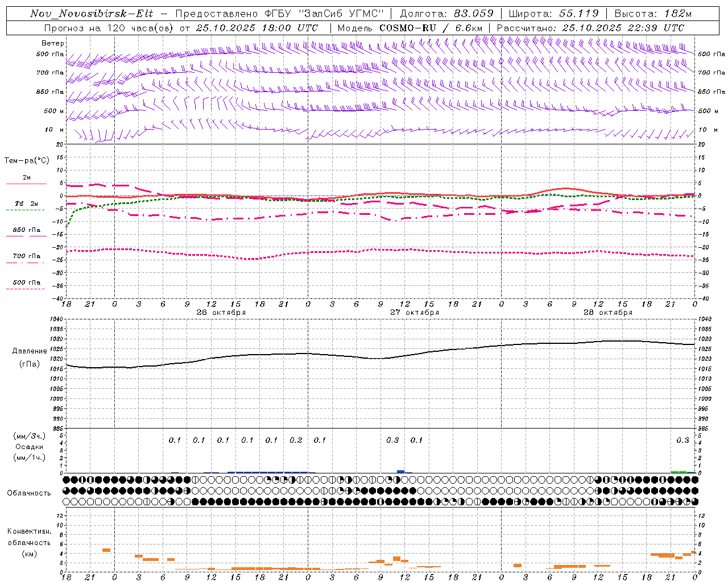
Task: Click the Тем-ра(°C) axis label
Action: tap(27, 161)
